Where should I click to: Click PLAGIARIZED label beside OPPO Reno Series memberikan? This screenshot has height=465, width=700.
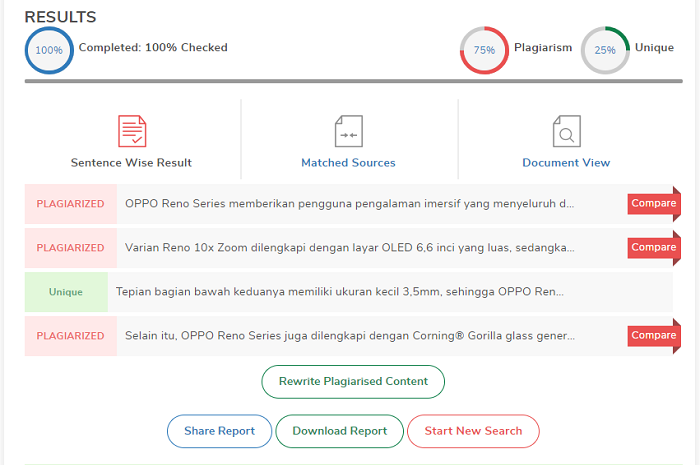tap(71, 203)
